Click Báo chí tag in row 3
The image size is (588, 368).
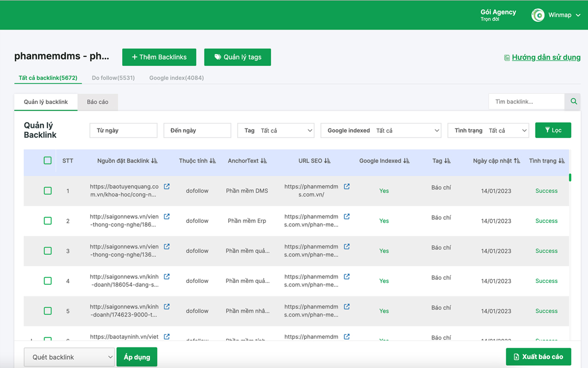pos(441,247)
